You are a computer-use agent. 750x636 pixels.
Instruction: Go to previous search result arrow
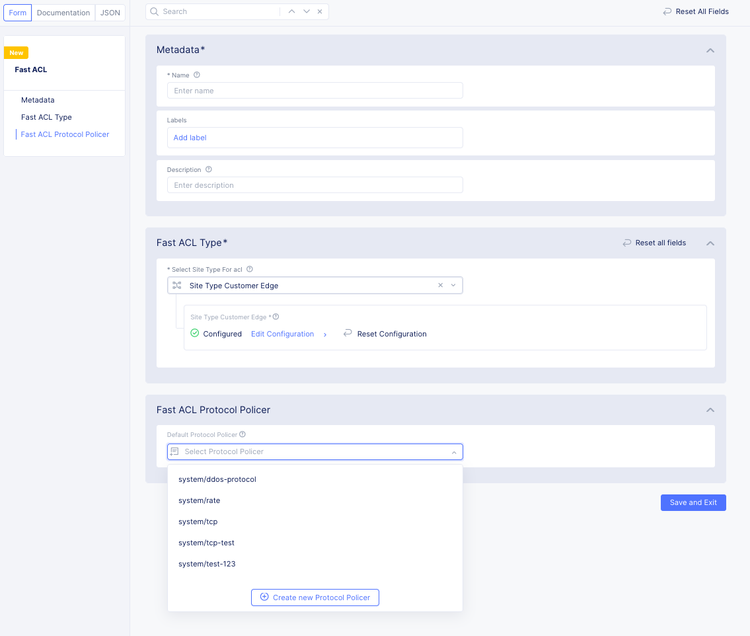coord(291,12)
